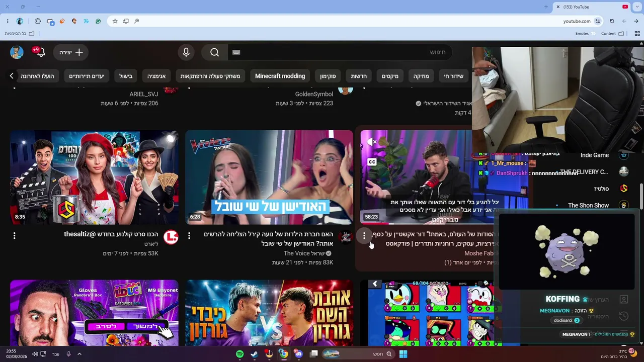Open options menu for the thesaltiz video
Viewport: 644px width, 362px height.
click(x=14, y=235)
